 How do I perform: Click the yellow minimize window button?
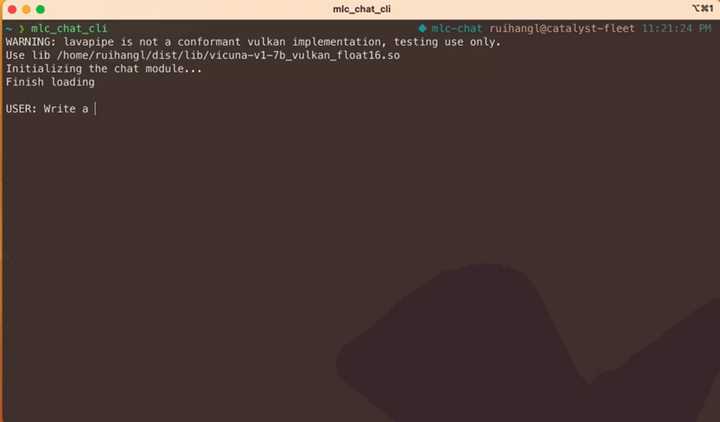[x=27, y=9]
